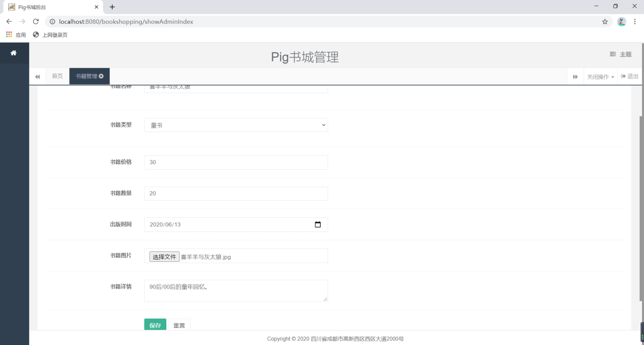
Task: Click the tab scroll-right double arrow
Action: click(575, 77)
